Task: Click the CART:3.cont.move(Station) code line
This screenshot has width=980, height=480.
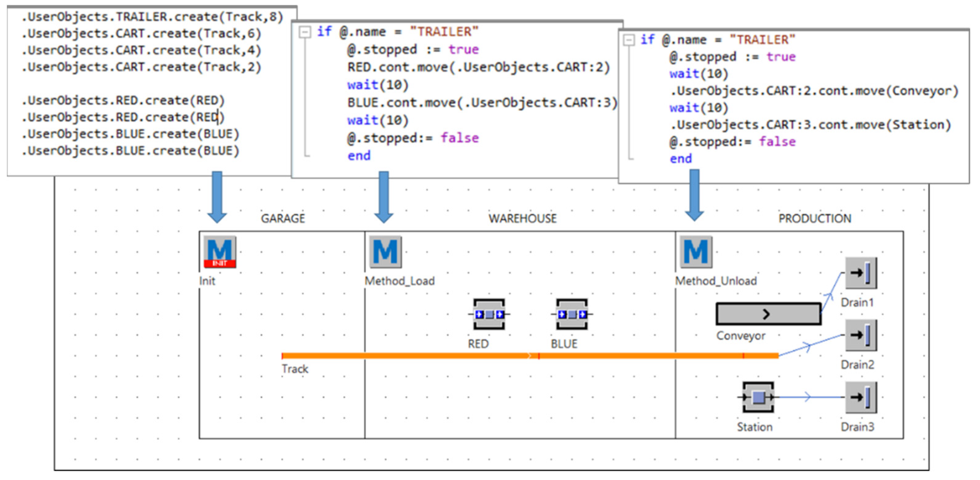Action: click(810, 125)
